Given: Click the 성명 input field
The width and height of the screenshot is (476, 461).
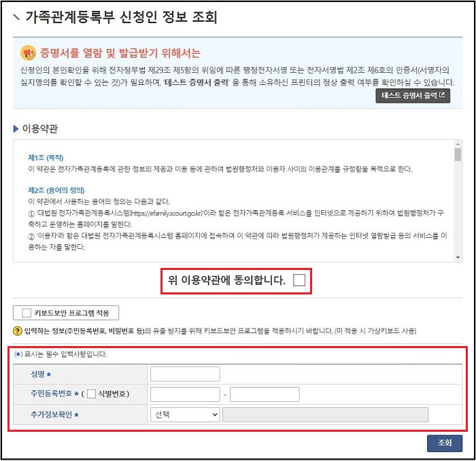Looking at the screenshot, I should pos(185,374).
